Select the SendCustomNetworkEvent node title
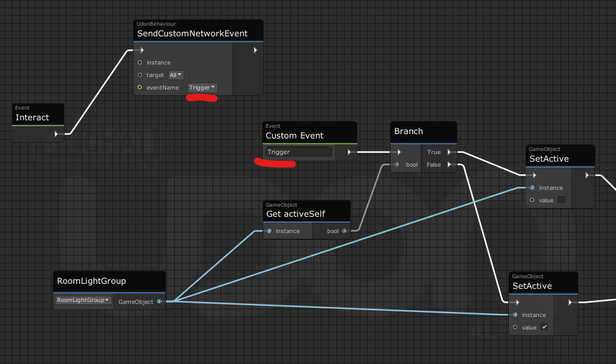This screenshot has width=616, height=364. 192,33
